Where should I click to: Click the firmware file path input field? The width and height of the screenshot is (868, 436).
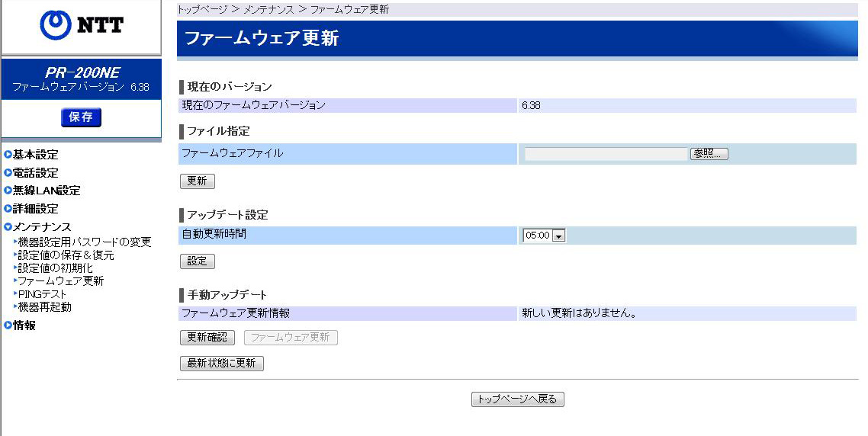coord(606,154)
